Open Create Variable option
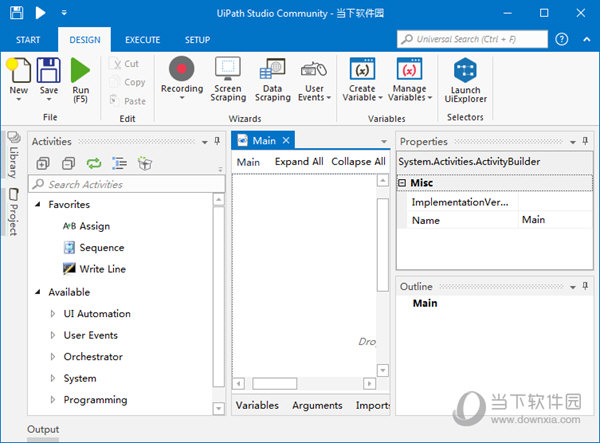The height and width of the screenshot is (443, 600). [362, 80]
